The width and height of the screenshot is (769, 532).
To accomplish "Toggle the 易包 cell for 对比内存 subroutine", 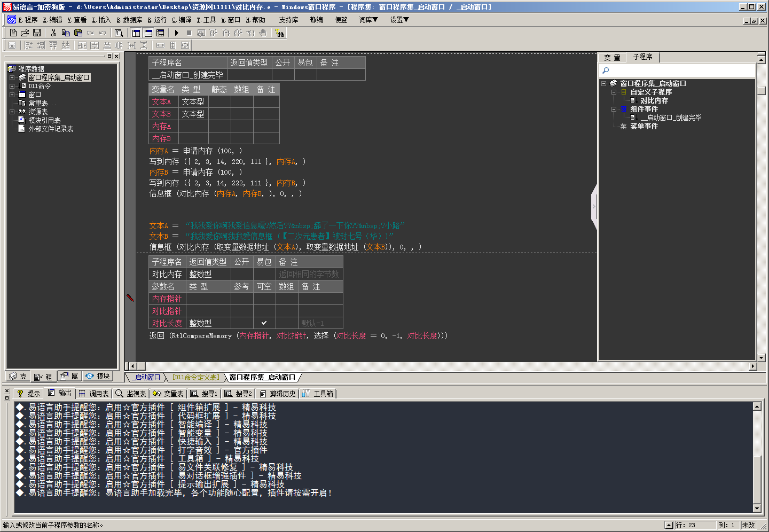I will click(x=265, y=274).
